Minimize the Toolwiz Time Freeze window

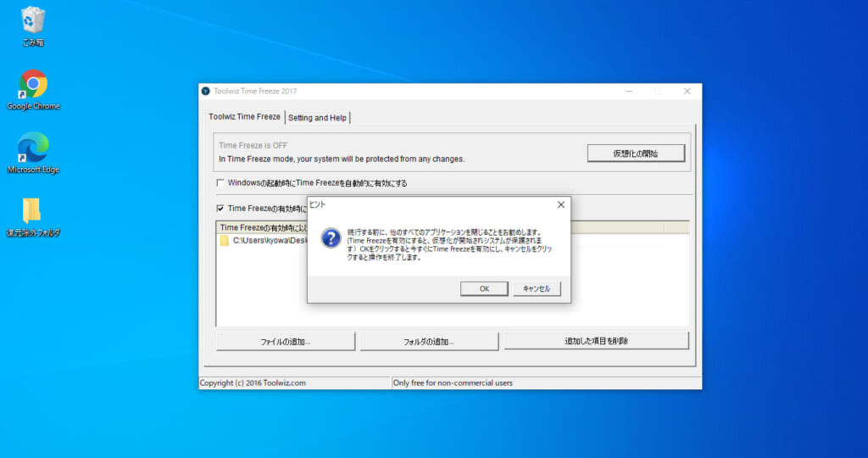click(x=629, y=92)
